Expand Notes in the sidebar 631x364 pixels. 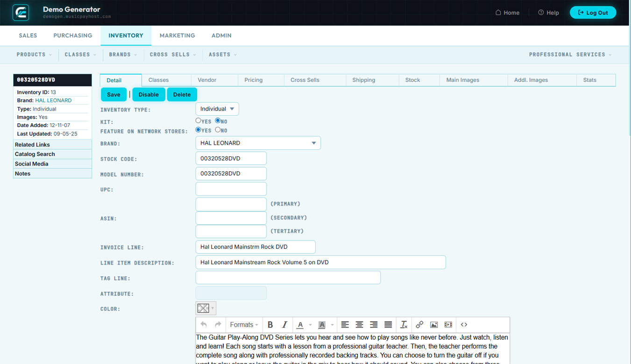52,174
